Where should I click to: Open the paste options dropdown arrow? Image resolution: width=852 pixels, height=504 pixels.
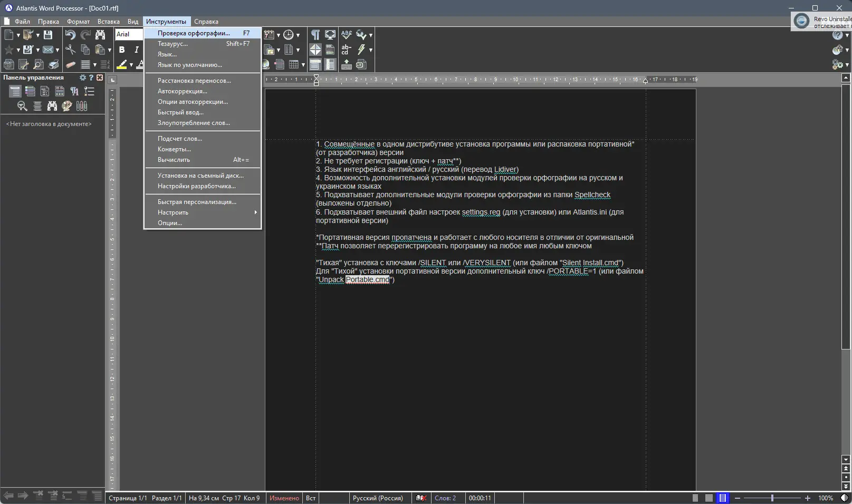click(109, 50)
